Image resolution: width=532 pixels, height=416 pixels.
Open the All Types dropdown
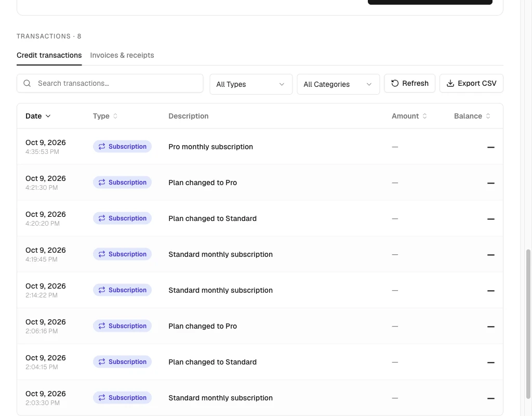[251, 84]
